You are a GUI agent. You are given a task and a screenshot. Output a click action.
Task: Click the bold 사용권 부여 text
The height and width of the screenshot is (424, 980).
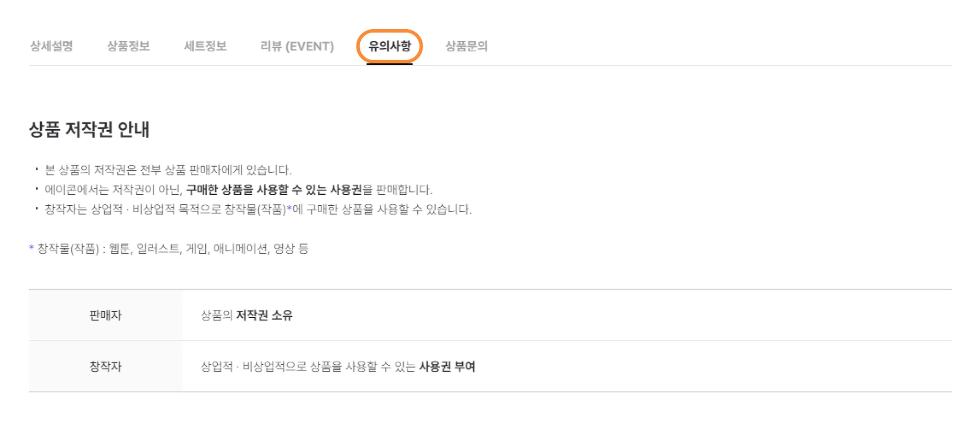447,367
